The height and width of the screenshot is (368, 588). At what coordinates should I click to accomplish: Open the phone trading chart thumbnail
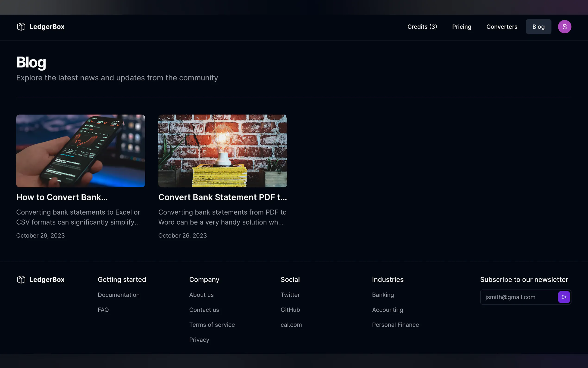pos(81,151)
